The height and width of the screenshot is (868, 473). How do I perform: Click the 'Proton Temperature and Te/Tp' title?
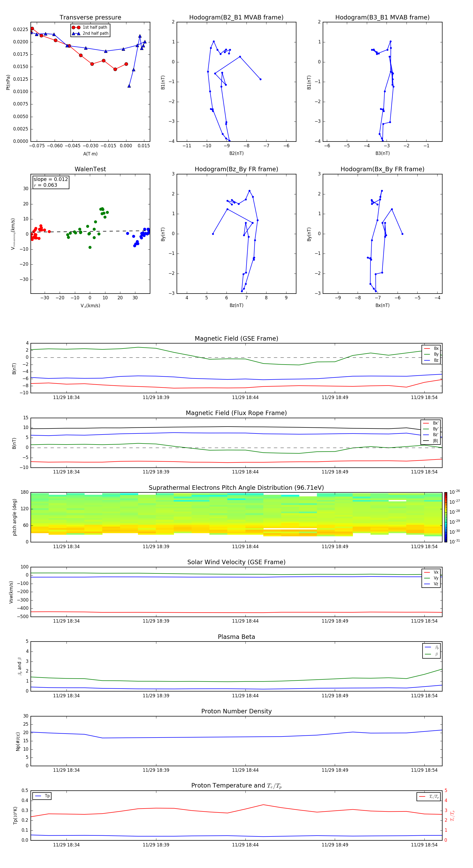(x=236, y=786)
